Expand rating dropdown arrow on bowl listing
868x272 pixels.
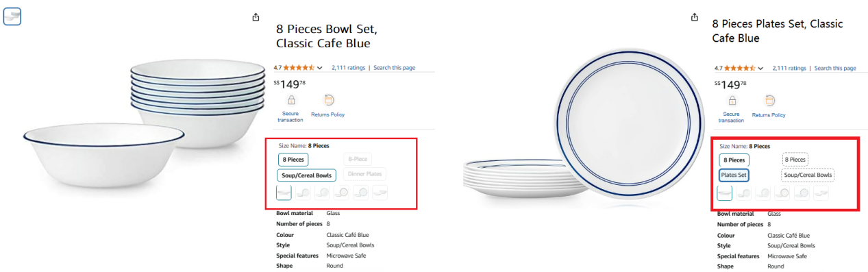tap(320, 68)
